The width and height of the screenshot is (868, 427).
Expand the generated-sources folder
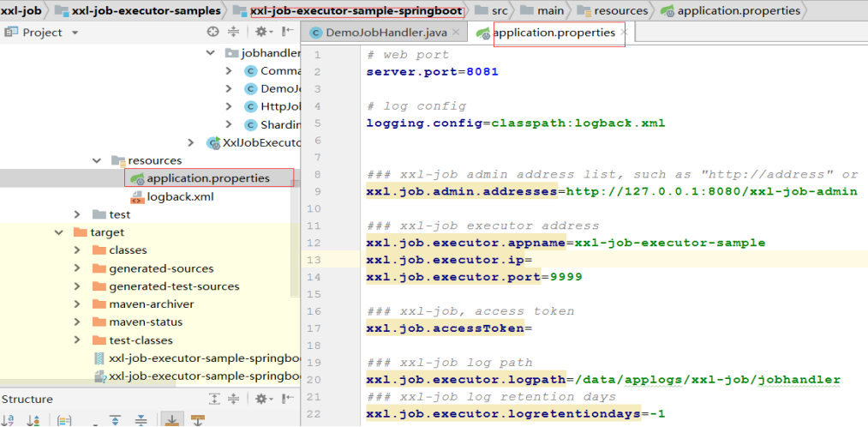click(x=77, y=268)
